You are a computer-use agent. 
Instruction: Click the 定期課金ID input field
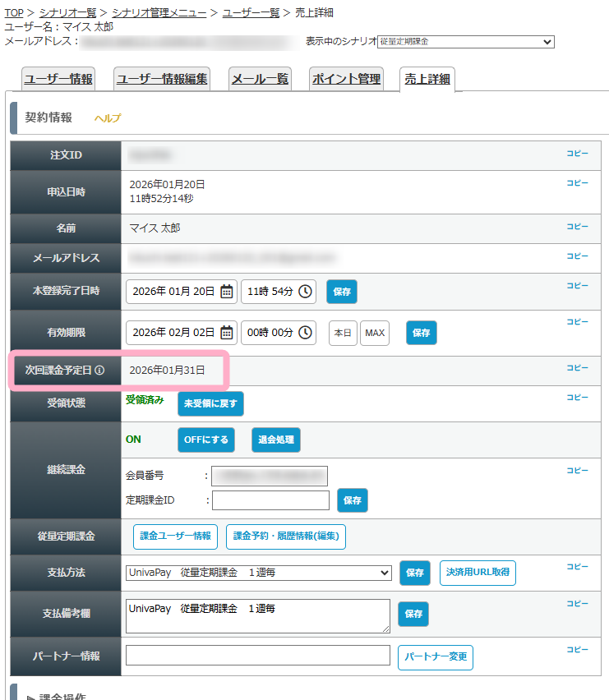270,500
